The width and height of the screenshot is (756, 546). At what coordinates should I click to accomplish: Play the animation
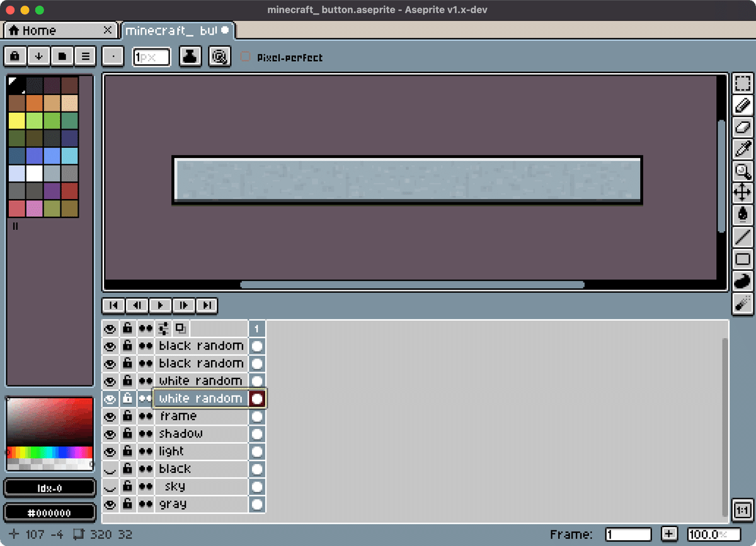(160, 305)
